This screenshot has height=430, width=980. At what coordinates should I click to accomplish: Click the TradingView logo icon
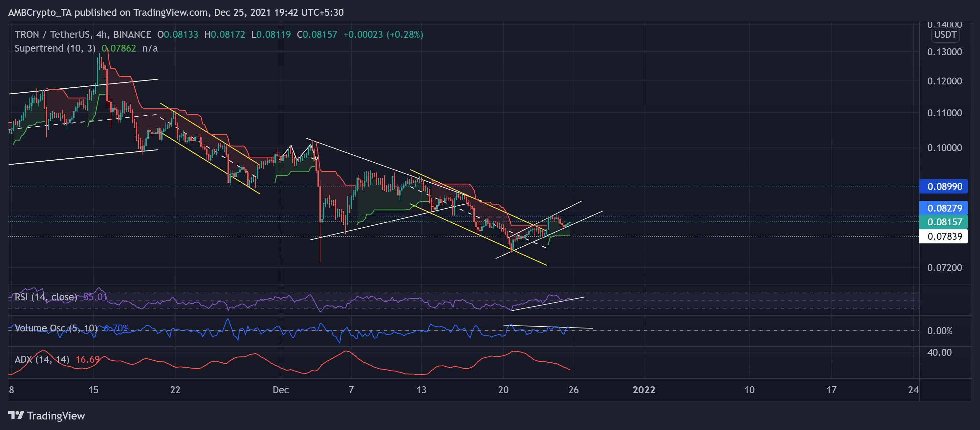coord(16,416)
